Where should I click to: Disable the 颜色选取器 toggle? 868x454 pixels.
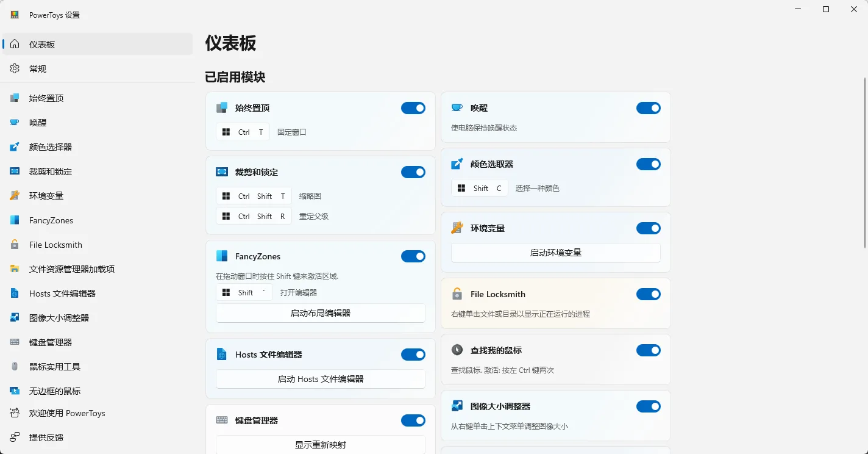[x=649, y=164]
